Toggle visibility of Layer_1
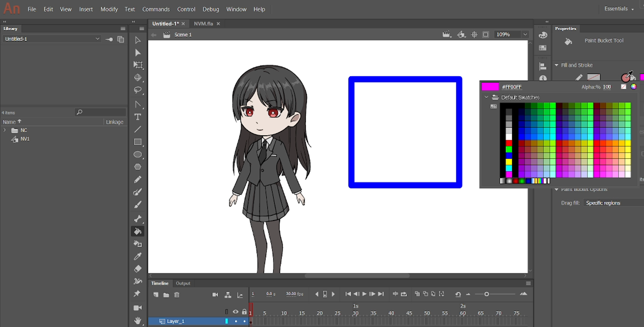Screen dimensions: 644x327 pos(236,321)
